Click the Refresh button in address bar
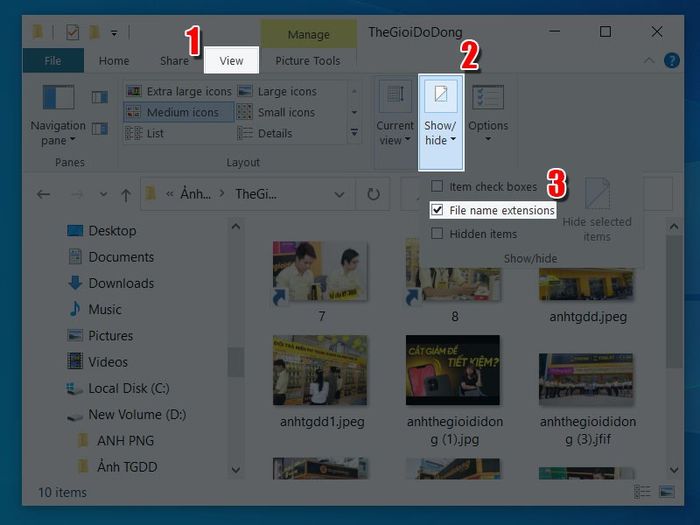This screenshot has height=525, width=700. click(373, 194)
